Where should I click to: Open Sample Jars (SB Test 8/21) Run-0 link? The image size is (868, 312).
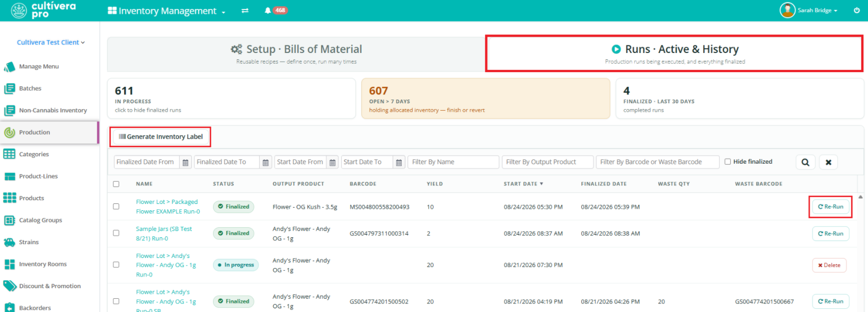(164, 234)
